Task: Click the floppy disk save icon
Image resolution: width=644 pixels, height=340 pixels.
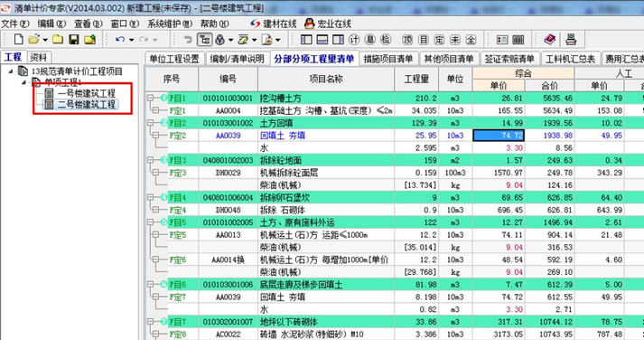Action: 74,40
